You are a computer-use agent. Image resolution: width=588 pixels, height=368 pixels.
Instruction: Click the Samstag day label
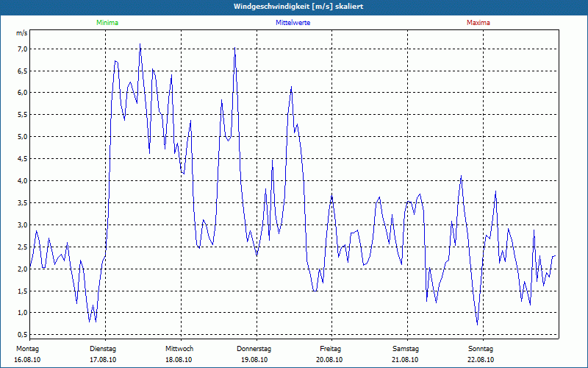406,349
